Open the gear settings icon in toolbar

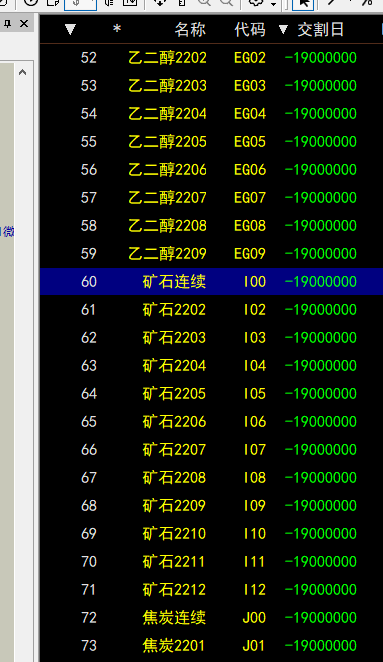255,3
